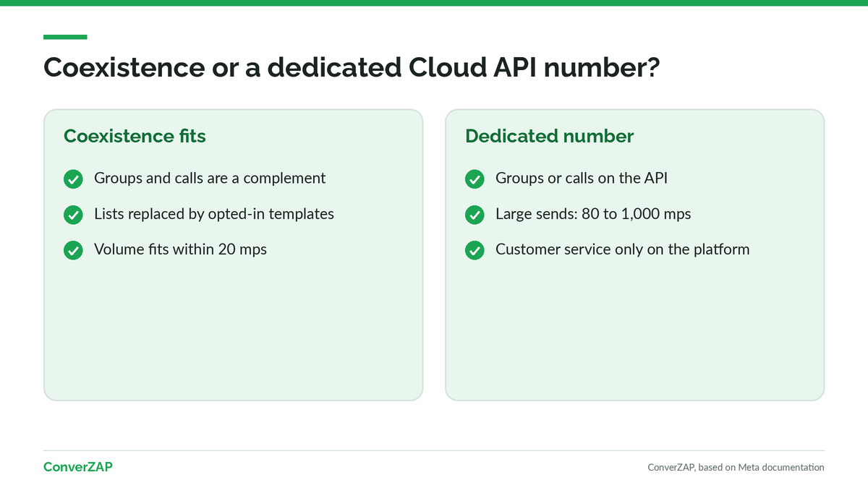Click the 'Coexistence fits' card heading
Screen dimensions: 868x488
coord(135,136)
